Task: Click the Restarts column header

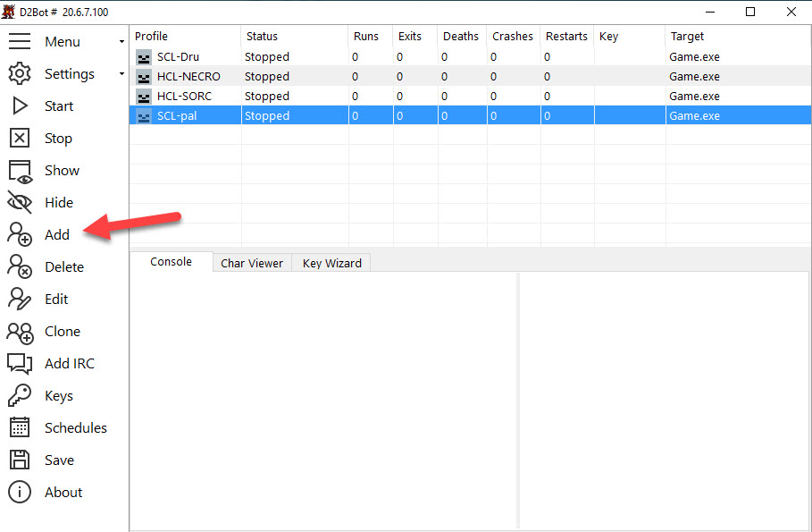Action: pyautogui.click(x=567, y=37)
